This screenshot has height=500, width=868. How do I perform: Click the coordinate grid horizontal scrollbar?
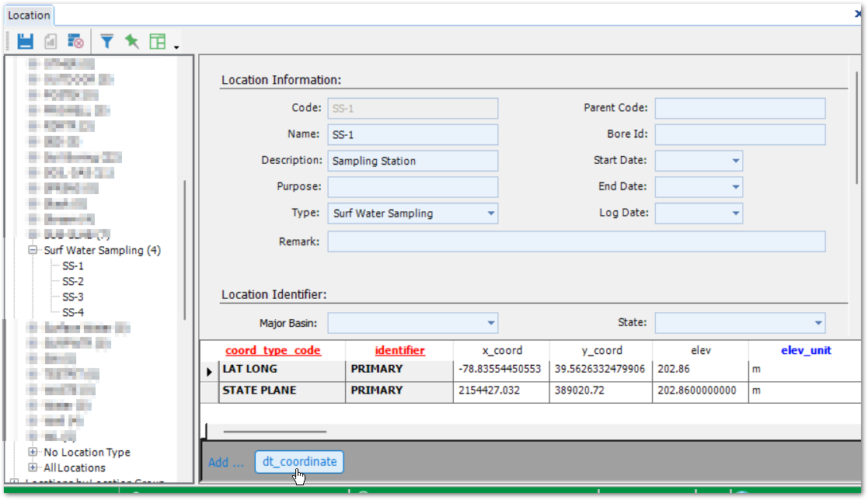[x=274, y=432]
